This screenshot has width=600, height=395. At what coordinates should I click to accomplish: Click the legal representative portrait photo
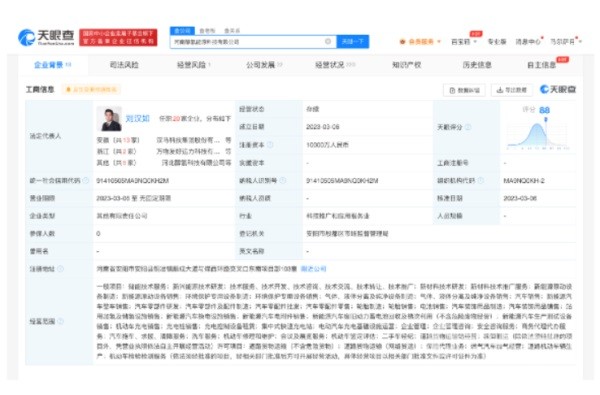(x=109, y=119)
